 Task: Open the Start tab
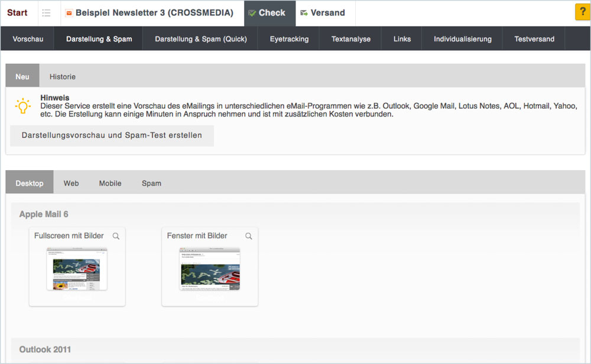(x=18, y=13)
